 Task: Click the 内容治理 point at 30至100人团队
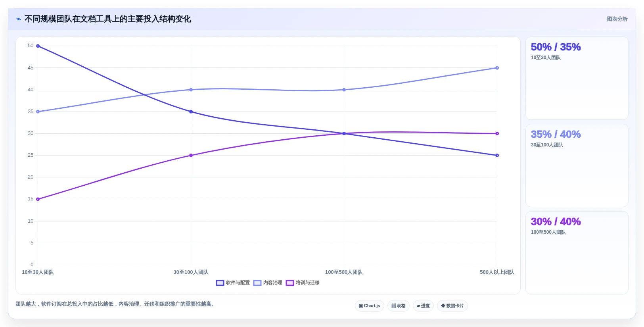[191, 90]
